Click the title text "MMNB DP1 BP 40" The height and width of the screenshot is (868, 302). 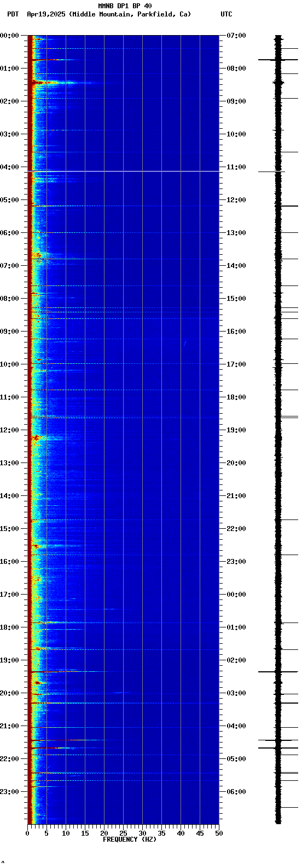(125, 6)
